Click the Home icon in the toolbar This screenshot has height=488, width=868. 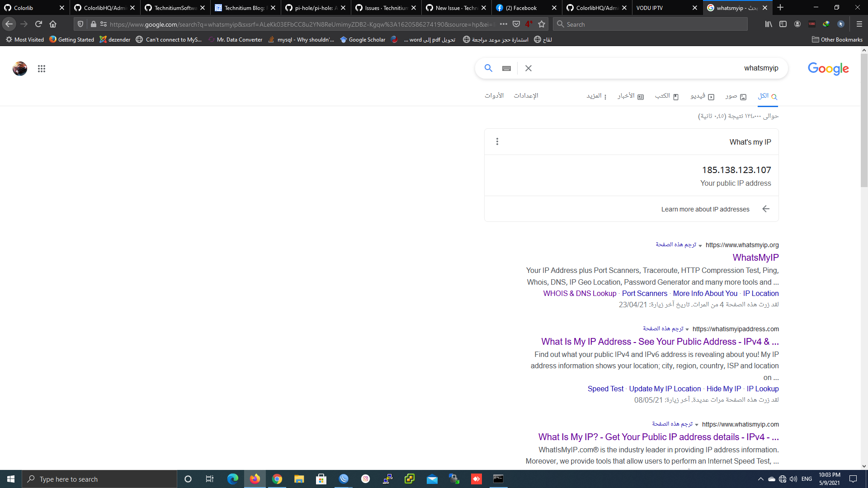point(53,24)
